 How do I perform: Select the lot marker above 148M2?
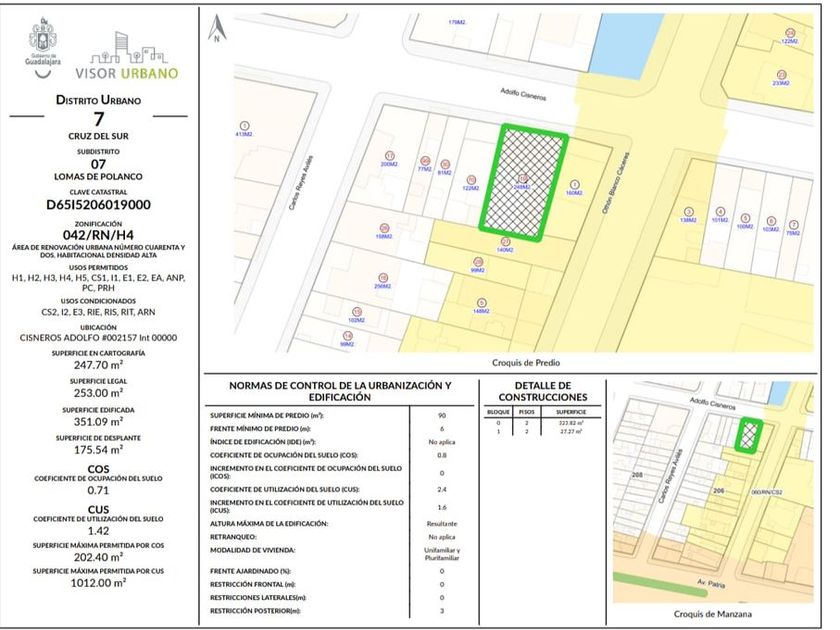[482, 303]
